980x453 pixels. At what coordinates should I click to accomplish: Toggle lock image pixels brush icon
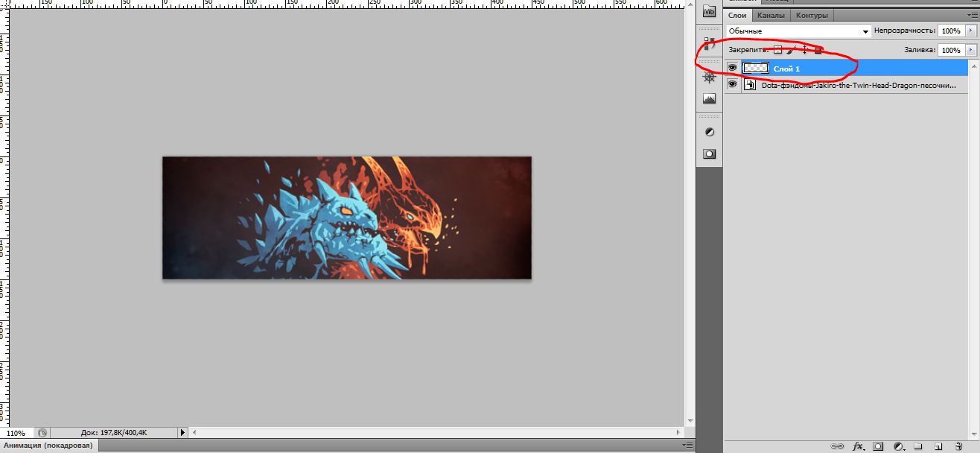coord(791,50)
